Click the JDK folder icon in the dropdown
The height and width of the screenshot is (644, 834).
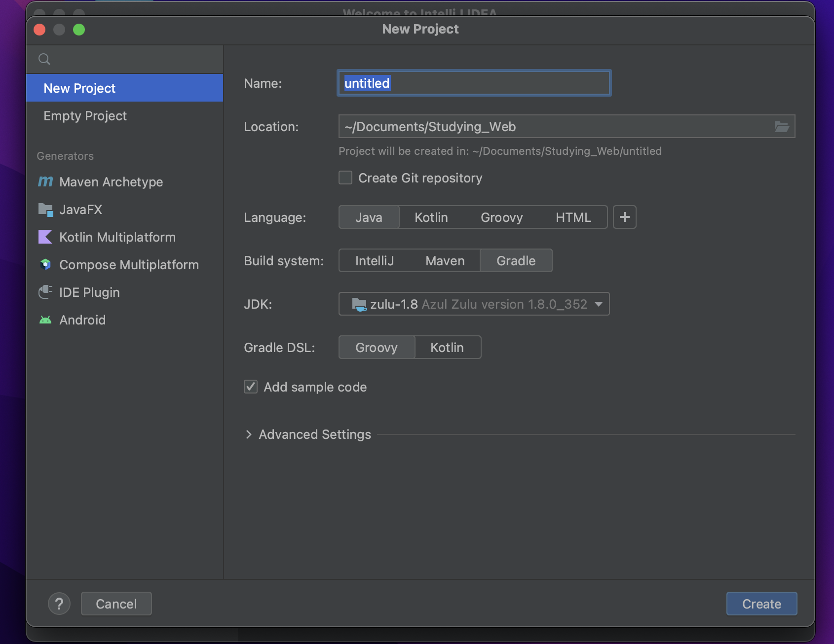tap(359, 304)
